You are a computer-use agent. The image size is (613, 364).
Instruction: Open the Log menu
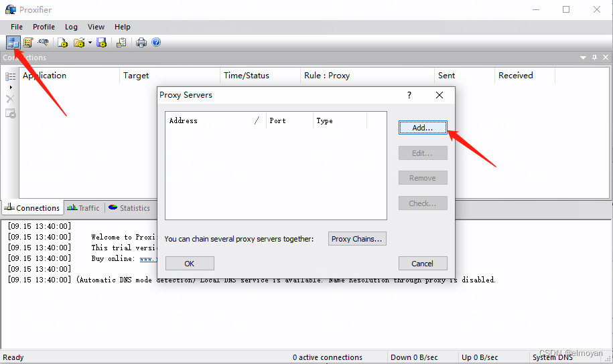tap(71, 27)
